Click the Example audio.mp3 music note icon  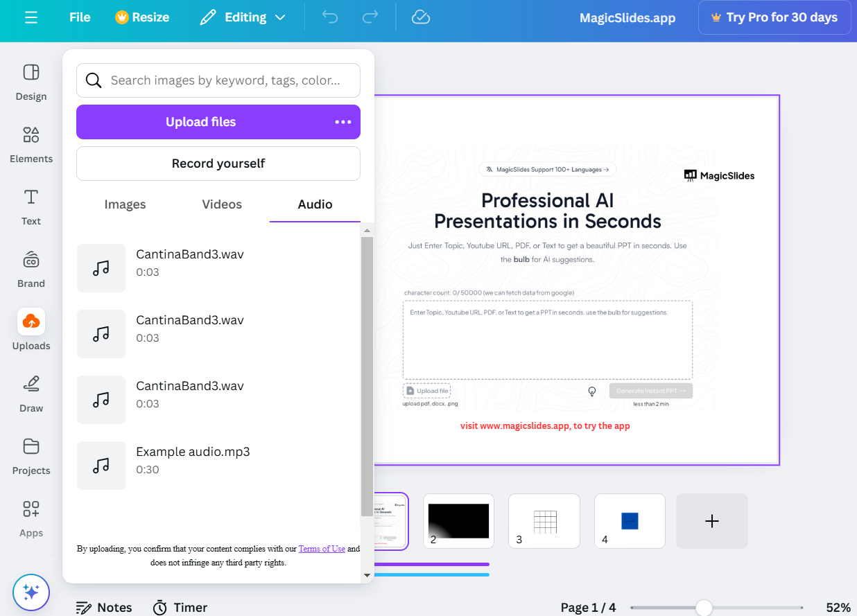point(101,466)
